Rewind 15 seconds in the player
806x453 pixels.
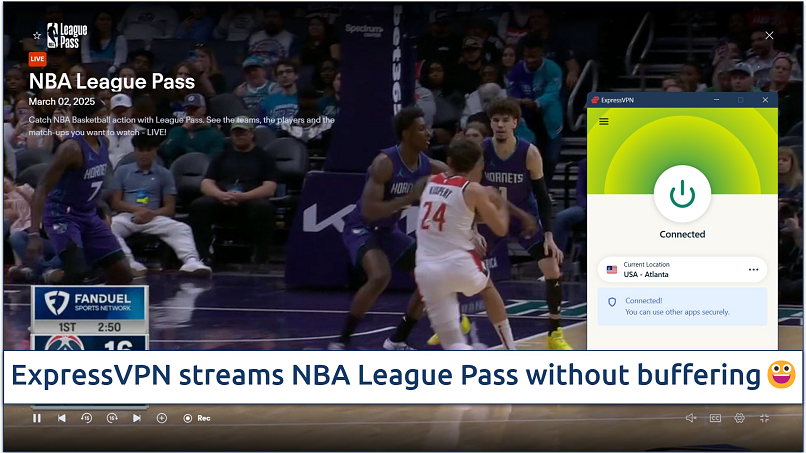(x=86, y=418)
